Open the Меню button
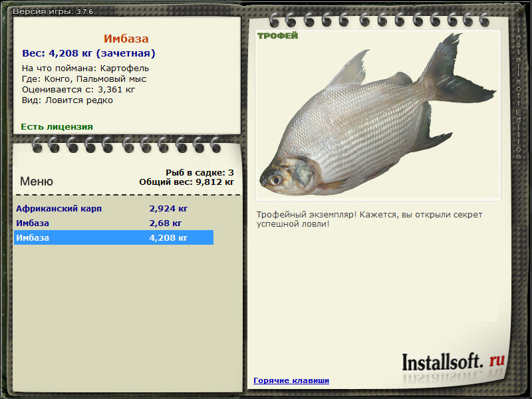Viewport: 532px width, 399px height. click(37, 181)
